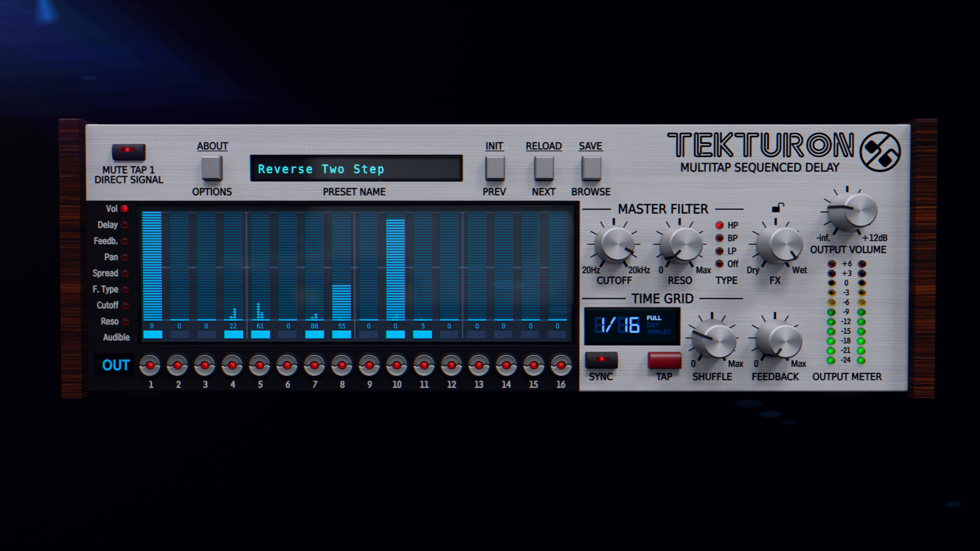Viewport: 980px width, 551px height.
Task: Click the audible indicator under step 10
Action: (x=395, y=335)
